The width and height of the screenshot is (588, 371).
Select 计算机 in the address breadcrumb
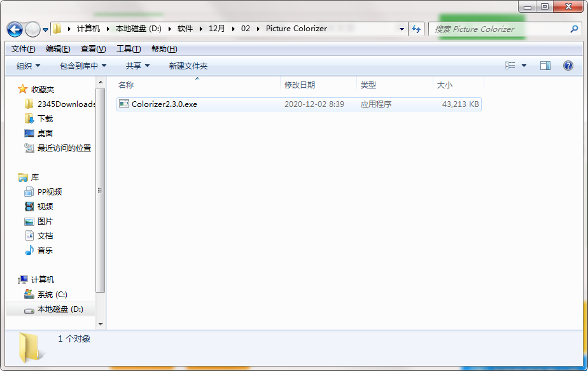click(88, 29)
